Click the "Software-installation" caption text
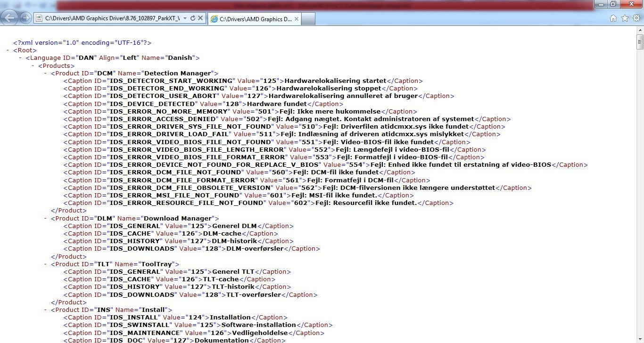This screenshot has width=644, height=343. (258, 325)
